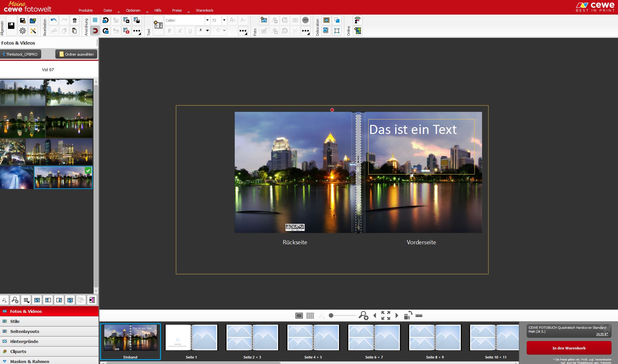Click the undo arrow icon
The image size is (618, 364).
coord(54,20)
